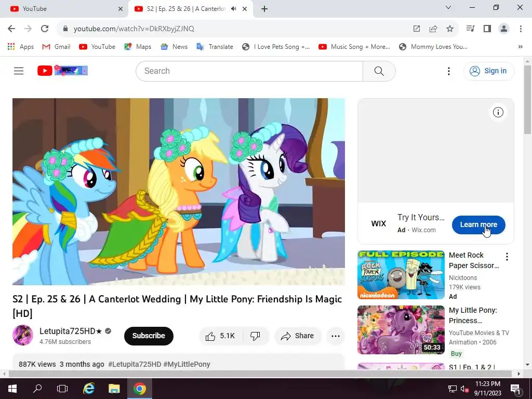Viewport: 532px width, 399px height.
Task: Open Maps bookmark
Action: (138, 47)
